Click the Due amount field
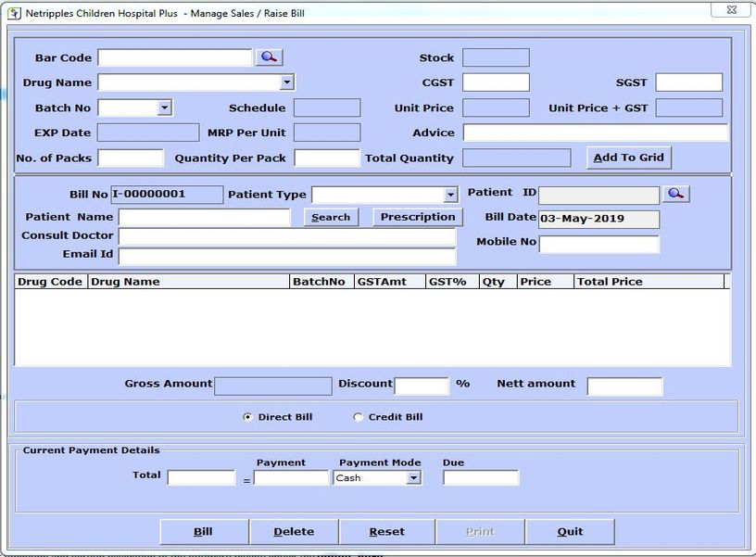 pyautogui.click(x=481, y=478)
